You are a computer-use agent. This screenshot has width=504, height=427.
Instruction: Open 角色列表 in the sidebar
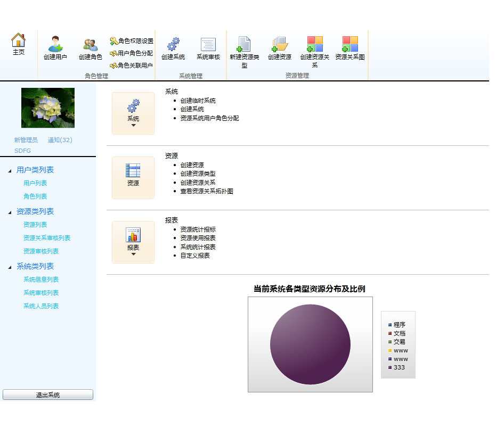35,196
